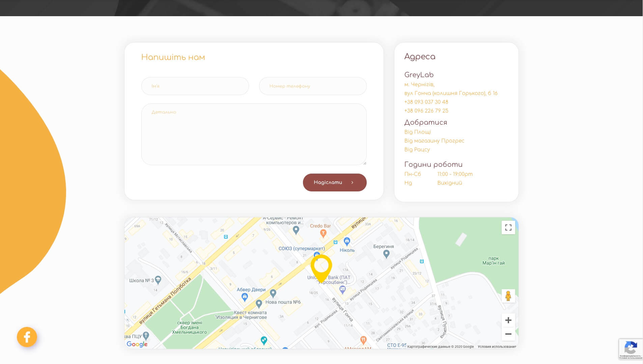Zoom out on the map
This screenshot has width=643, height=364.
508,334
